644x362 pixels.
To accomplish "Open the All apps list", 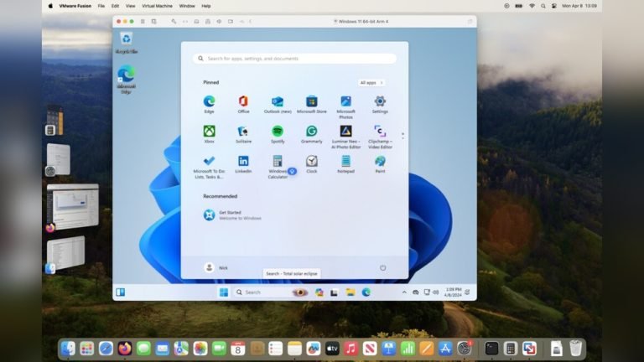I will (x=371, y=82).
